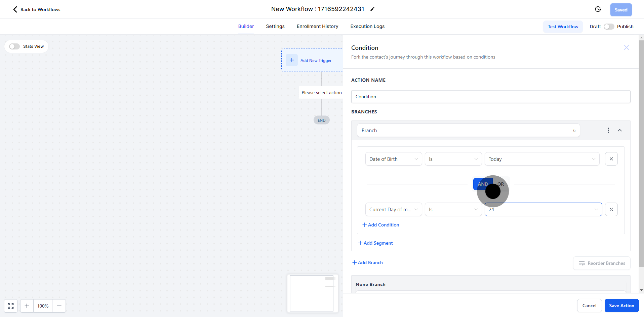Click the pencil icon to rename workflow
Image resolution: width=644 pixels, height=317 pixels.
372,9
